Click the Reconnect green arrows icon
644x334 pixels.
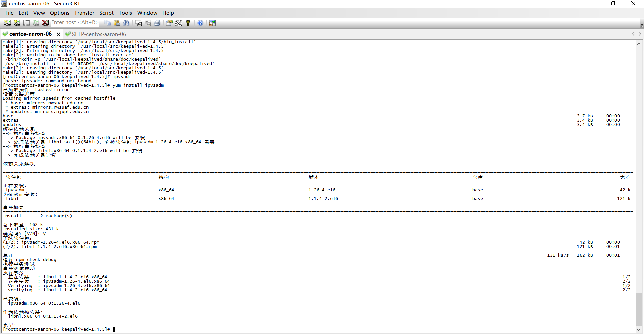click(x=36, y=23)
